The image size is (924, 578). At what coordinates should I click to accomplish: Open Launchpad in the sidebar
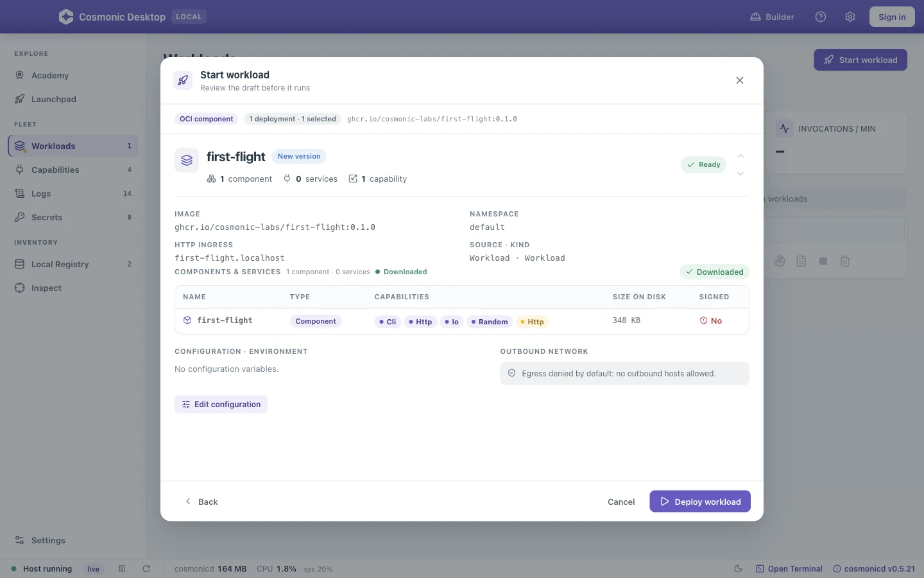[x=73, y=99]
